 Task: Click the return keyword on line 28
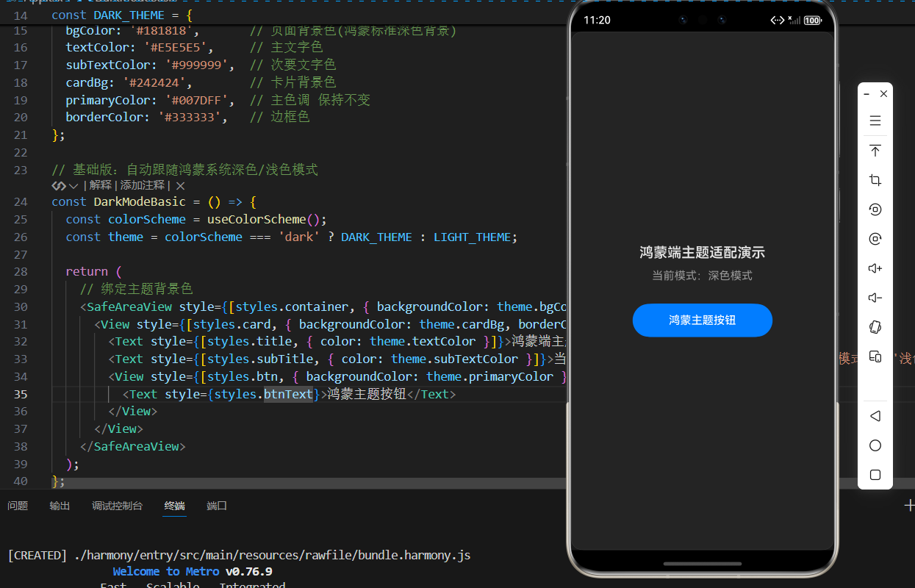tap(87, 271)
